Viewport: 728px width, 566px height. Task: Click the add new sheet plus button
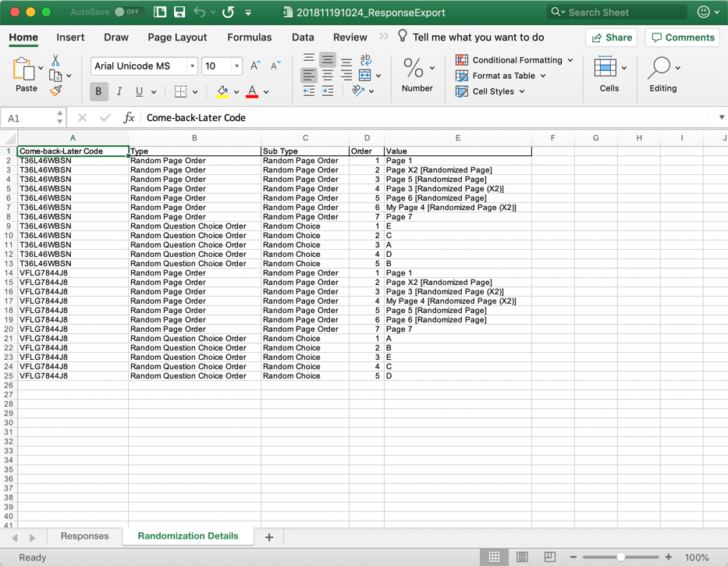click(268, 537)
